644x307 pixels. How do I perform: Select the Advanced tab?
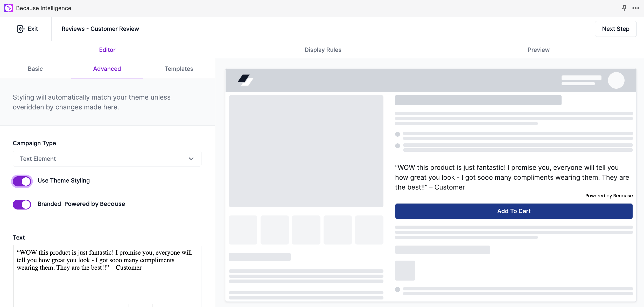[107, 69]
